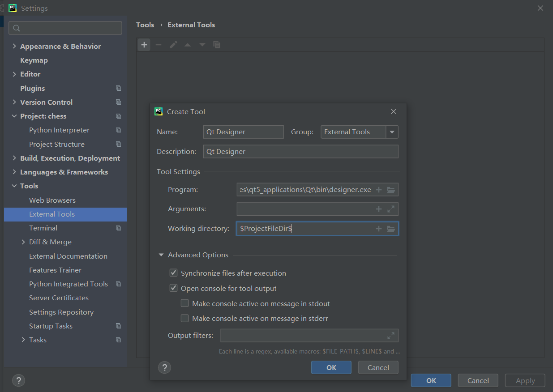Select Terminal in the settings sidebar
The image size is (553, 392).
(x=43, y=228)
